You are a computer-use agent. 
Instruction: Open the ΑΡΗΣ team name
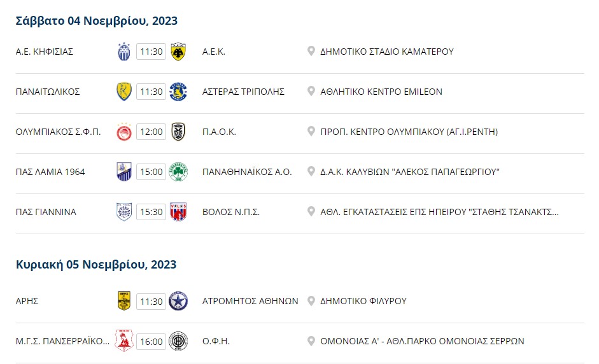tap(27, 302)
